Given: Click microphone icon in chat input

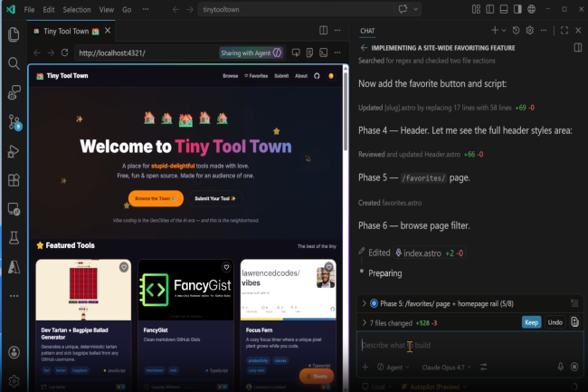Looking at the screenshot, I should coord(561,367).
